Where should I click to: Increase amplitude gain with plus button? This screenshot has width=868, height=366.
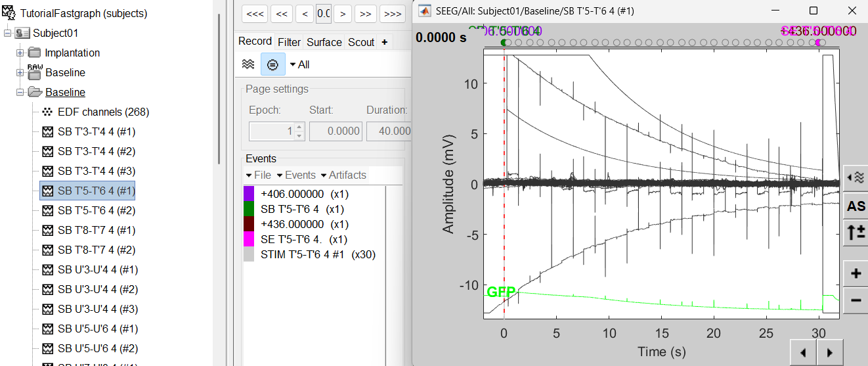(856, 274)
